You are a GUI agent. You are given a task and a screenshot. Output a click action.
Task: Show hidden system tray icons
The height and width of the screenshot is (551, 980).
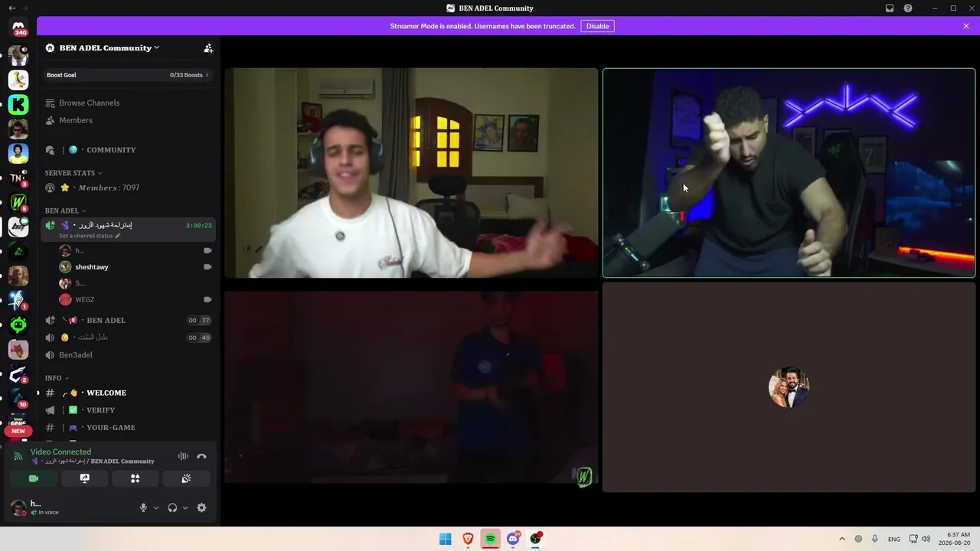point(842,539)
